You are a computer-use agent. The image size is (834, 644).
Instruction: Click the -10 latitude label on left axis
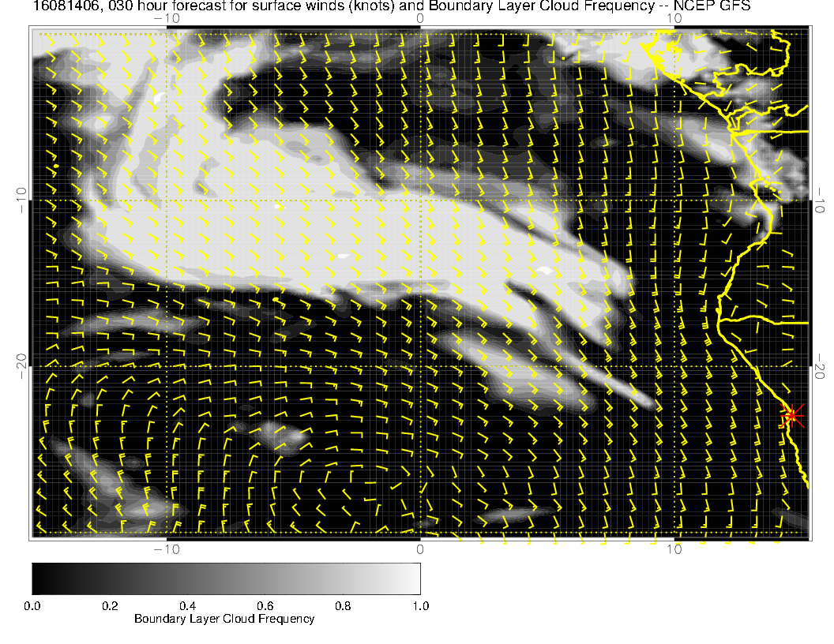21,200
